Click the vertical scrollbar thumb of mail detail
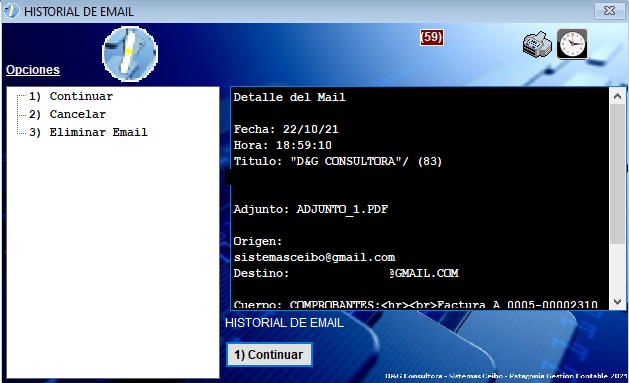This screenshot has width=629, height=383. [617, 174]
